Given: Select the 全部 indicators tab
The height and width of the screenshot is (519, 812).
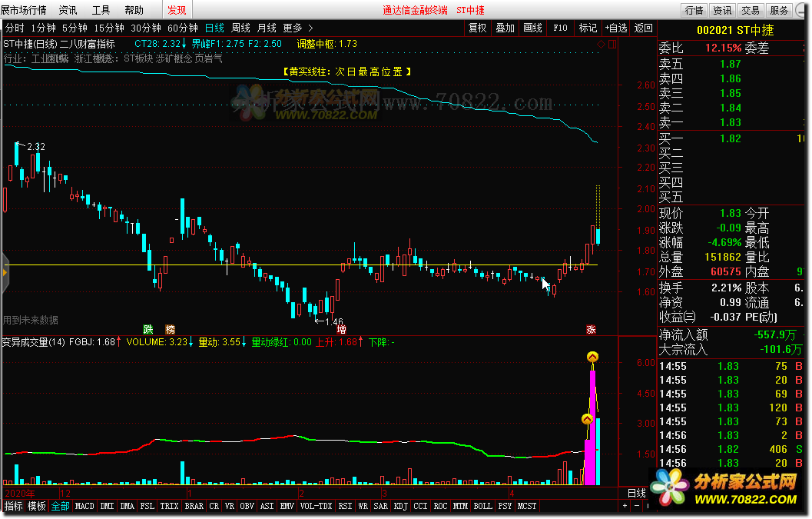Looking at the screenshot, I should (60, 506).
